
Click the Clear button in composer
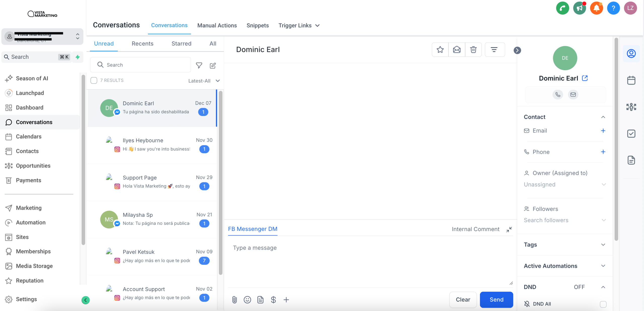click(x=463, y=299)
